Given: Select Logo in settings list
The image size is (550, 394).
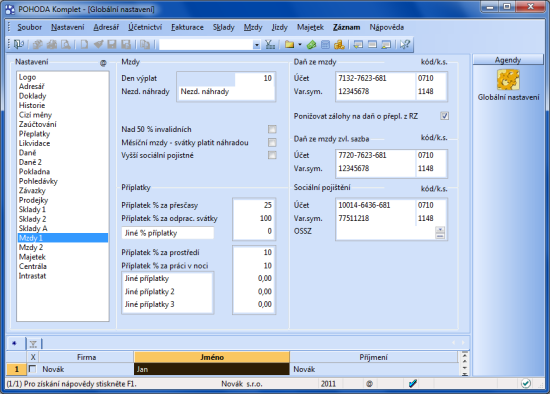Looking at the screenshot, I should (63, 77).
